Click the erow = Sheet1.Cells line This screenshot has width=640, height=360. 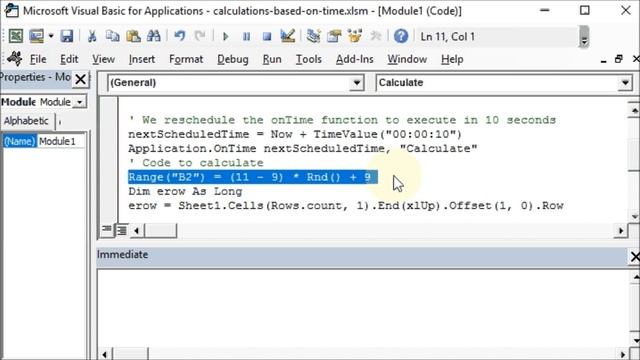tap(346, 206)
